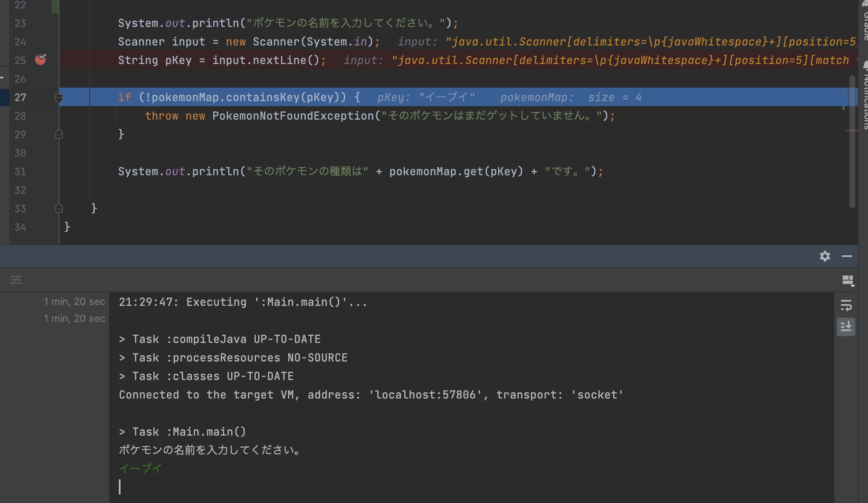Remove the breakpoint on line 25

(x=40, y=60)
